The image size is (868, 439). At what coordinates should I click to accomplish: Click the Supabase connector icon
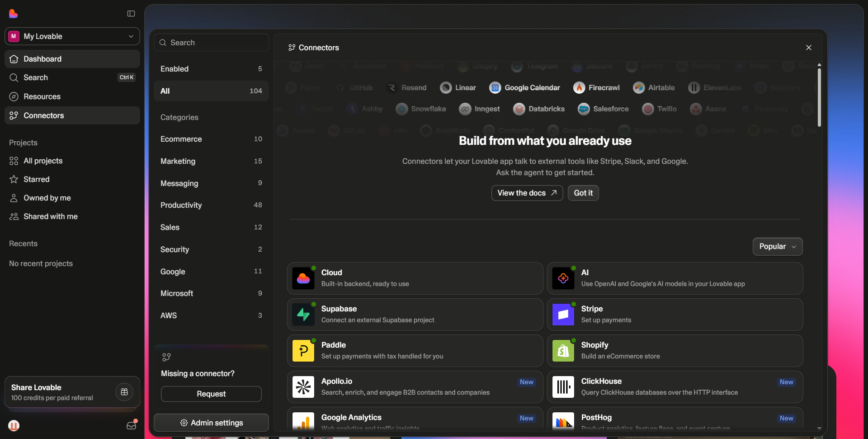pyautogui.click(x=303, y=315)
